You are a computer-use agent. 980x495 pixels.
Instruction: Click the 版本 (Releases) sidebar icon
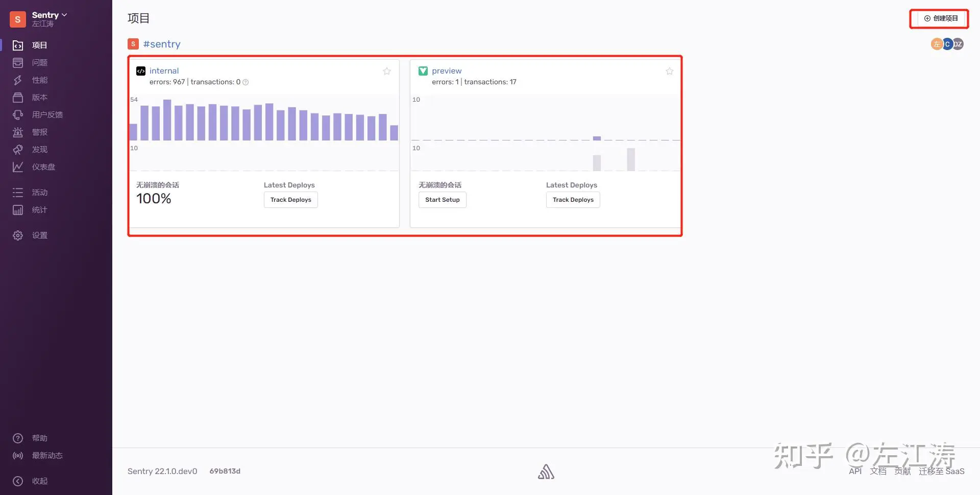[18, 98]
